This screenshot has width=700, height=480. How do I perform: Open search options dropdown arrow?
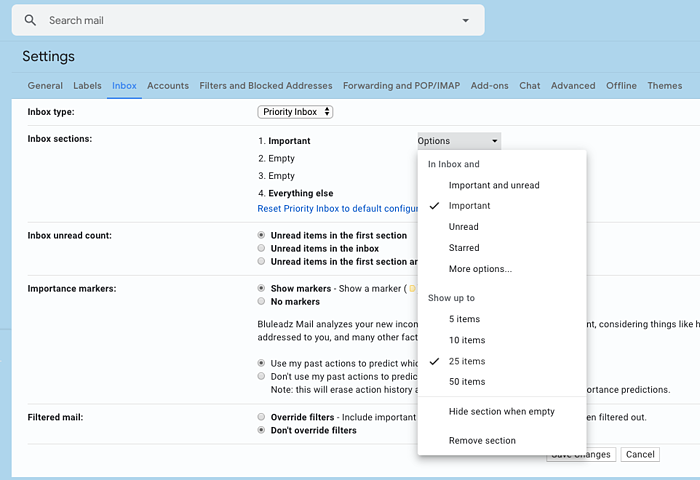(466, 21)
